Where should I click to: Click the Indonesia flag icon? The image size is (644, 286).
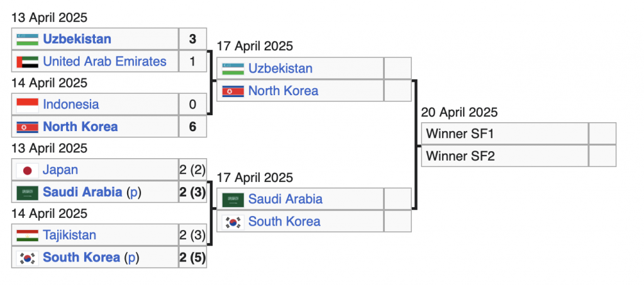(27, 105)
